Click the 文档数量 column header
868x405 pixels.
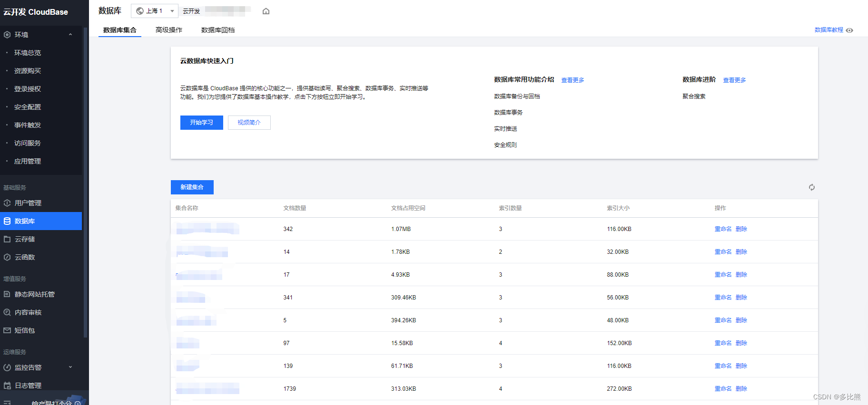pos(295,208)
